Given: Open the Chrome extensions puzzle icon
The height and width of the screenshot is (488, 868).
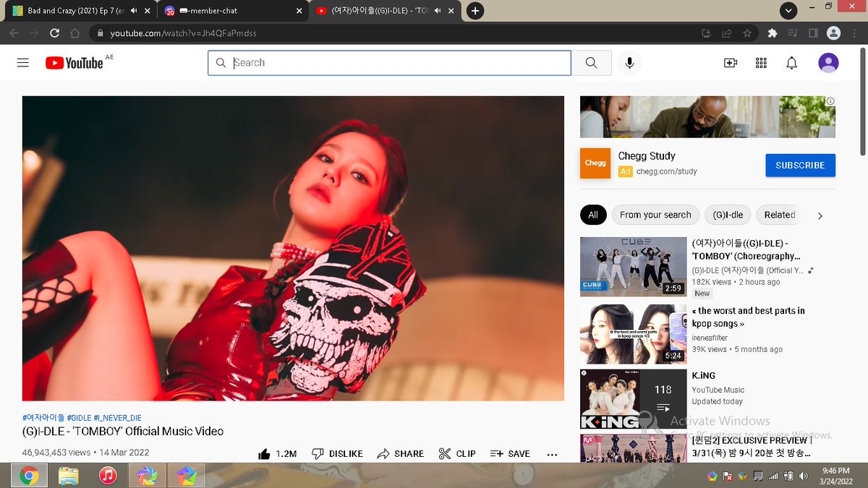Looking at the screenshot, I should [773, 33].
